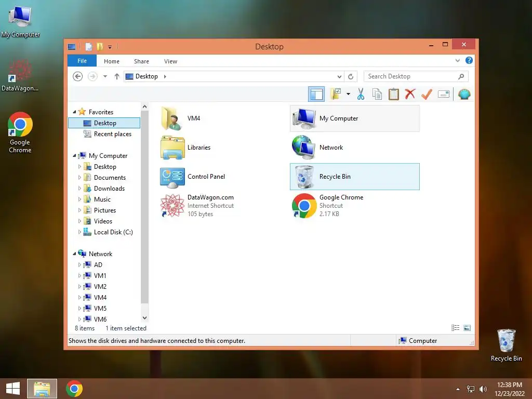Click Quick Access new folder icon
Image resolution: width=532 pixels, height=399 pixels.
click(100, 47)
